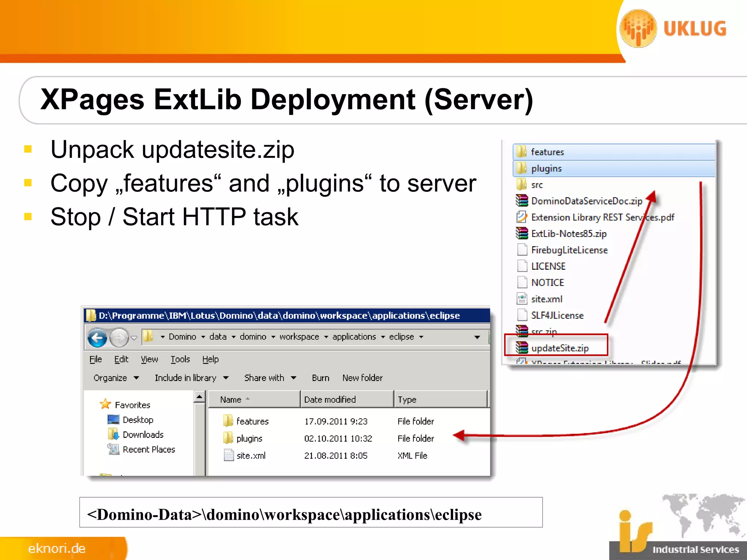The height and width of the screenshot is (560, 747).
Task: Open the Organize dropdown
Action: (116, 378)
